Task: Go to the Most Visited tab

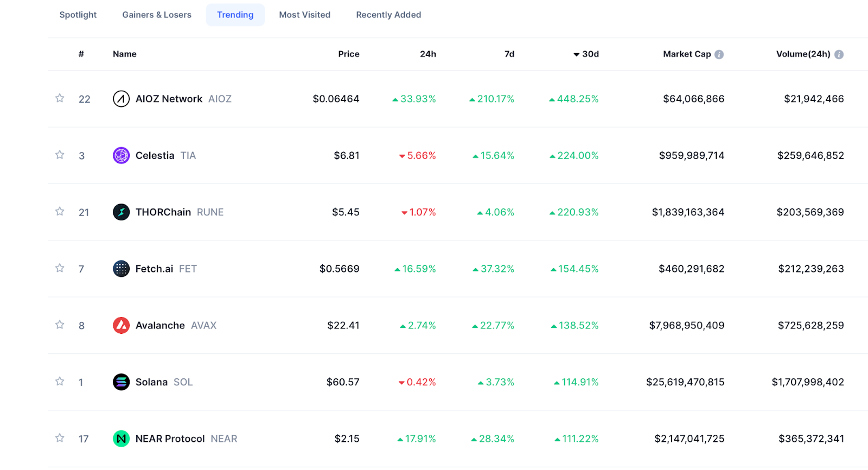Action: (x=305, y=15)
